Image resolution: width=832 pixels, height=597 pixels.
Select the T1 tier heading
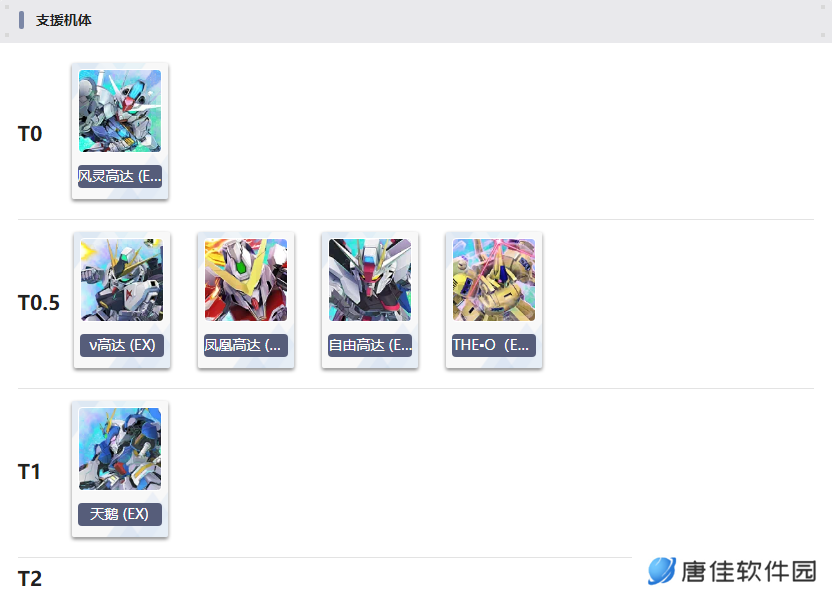pos(29,472)
